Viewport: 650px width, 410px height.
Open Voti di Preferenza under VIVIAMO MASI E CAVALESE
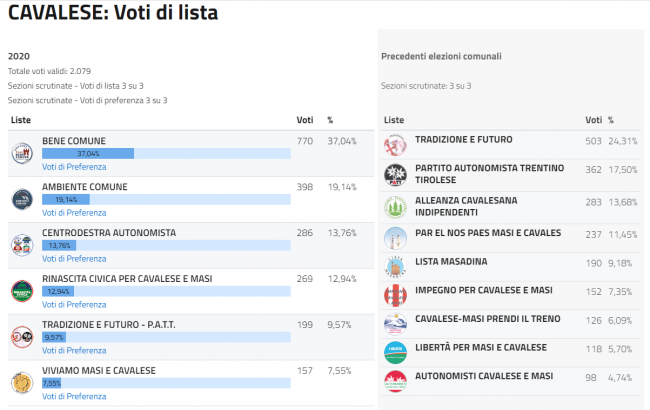[x=74, y=396]
